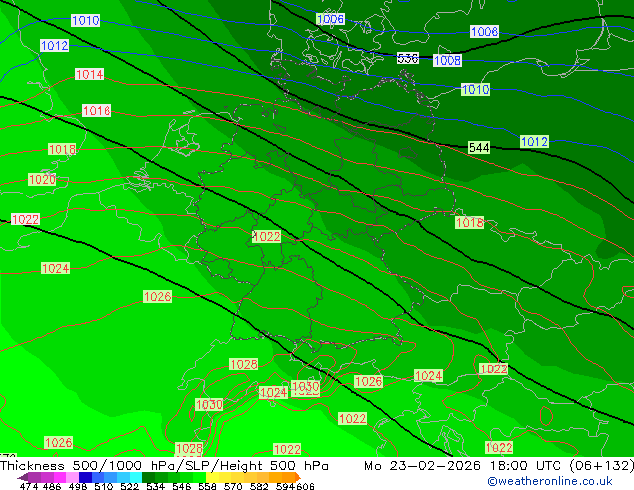634x490 pixels.
Task: Click legend scale value '558'
Action: [x=207, y=486]
